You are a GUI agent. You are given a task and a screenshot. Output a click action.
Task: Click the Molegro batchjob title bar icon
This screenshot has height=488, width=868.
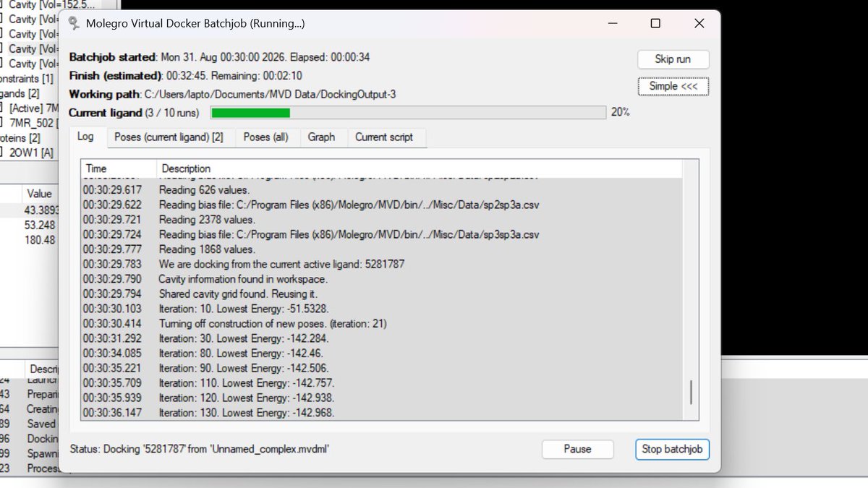tap(73, 23)
